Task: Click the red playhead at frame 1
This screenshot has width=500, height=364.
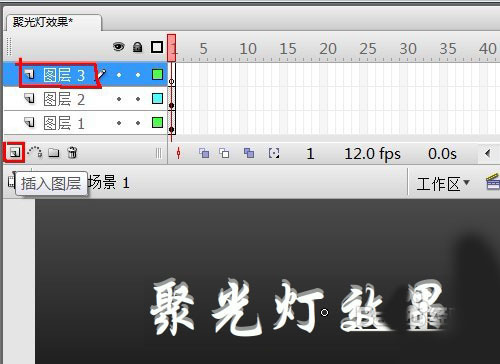Action: (172, 48)
